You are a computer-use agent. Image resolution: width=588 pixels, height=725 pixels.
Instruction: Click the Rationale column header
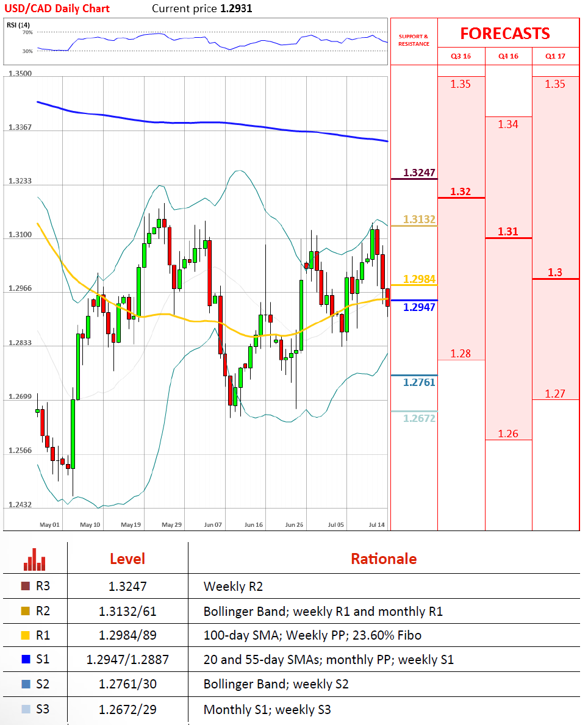pyautogui.click(x=384, y=559)
